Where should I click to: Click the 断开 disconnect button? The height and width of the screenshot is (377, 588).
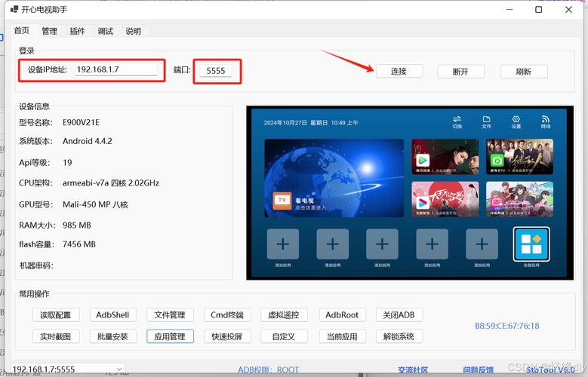(460, 72)
